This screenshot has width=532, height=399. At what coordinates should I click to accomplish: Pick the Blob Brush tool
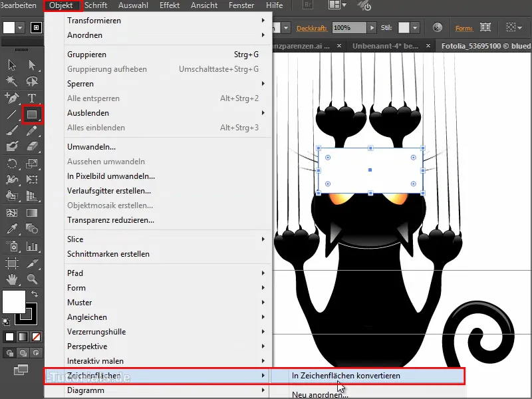pos(12,146)
